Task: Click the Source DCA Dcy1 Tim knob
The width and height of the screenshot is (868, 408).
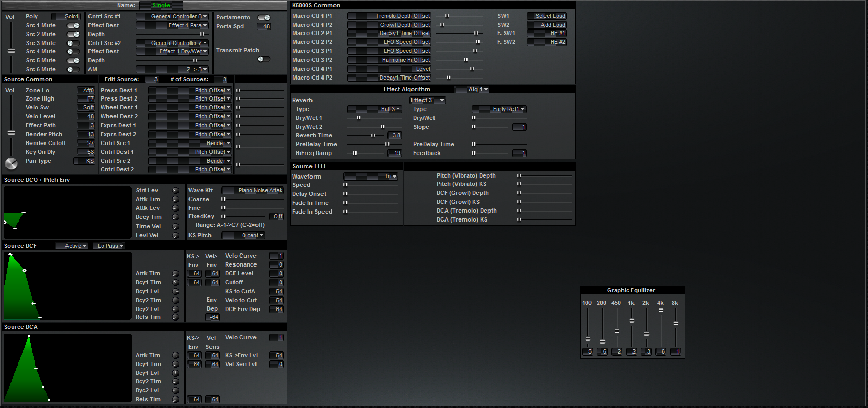Action: (x=175, y=365)
